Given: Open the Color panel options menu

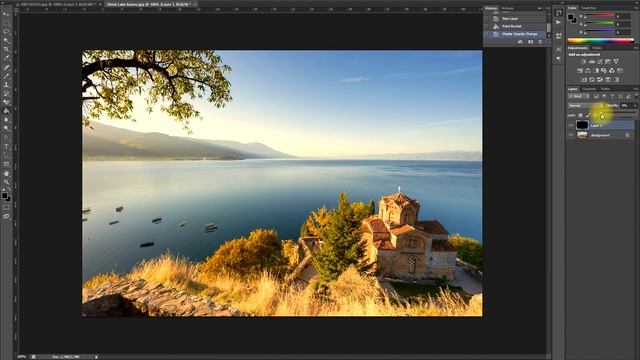Looking at the screenshot, I should click(637, 8).
